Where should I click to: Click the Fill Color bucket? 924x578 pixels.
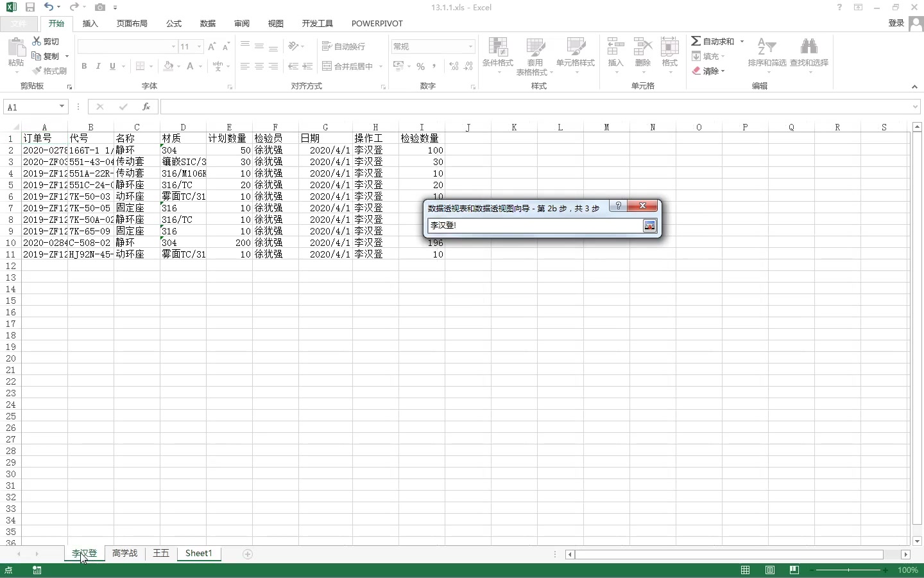tap(168, 66)
